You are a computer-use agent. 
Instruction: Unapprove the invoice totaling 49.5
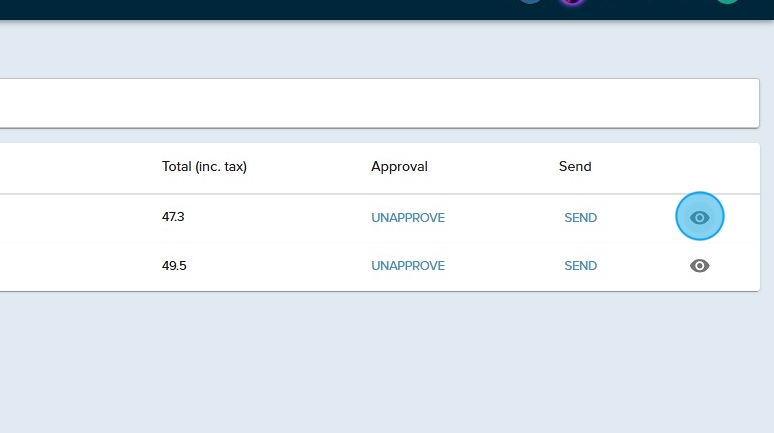(408, 266)
